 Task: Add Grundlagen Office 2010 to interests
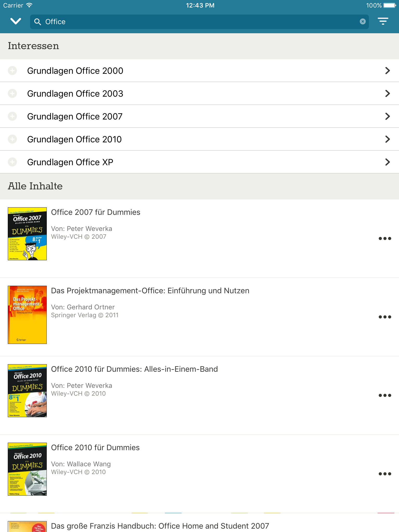12,139
